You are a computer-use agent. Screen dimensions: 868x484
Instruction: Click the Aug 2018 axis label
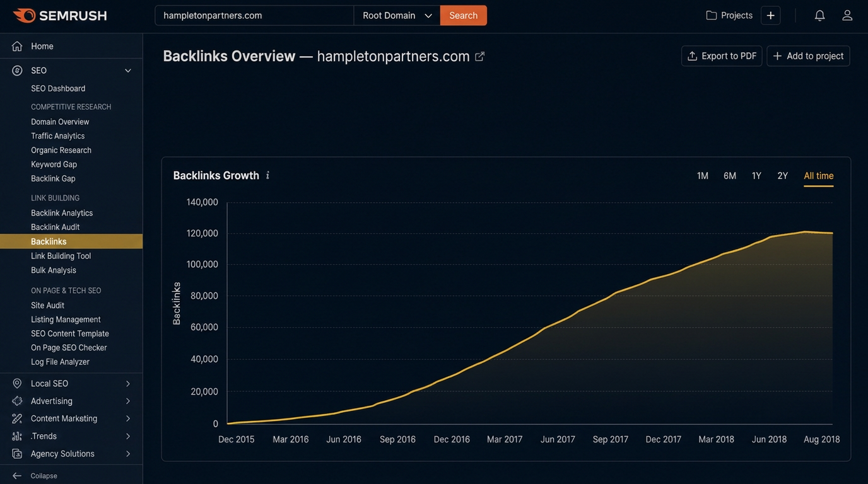tap(821, 439)
